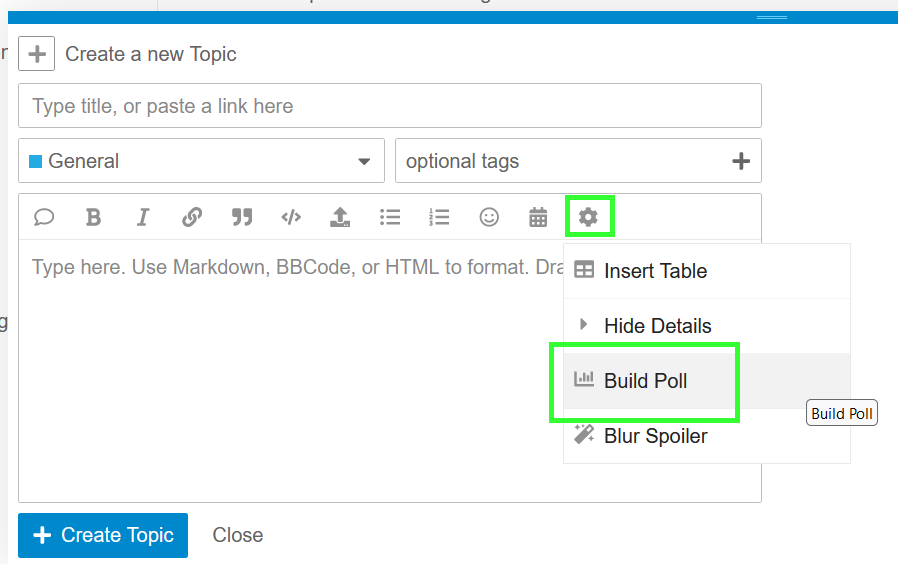Image resolution: width=909 pixels, height=576 pixels.
Task: Open the upload file dialog
Action: pos(340,217)
